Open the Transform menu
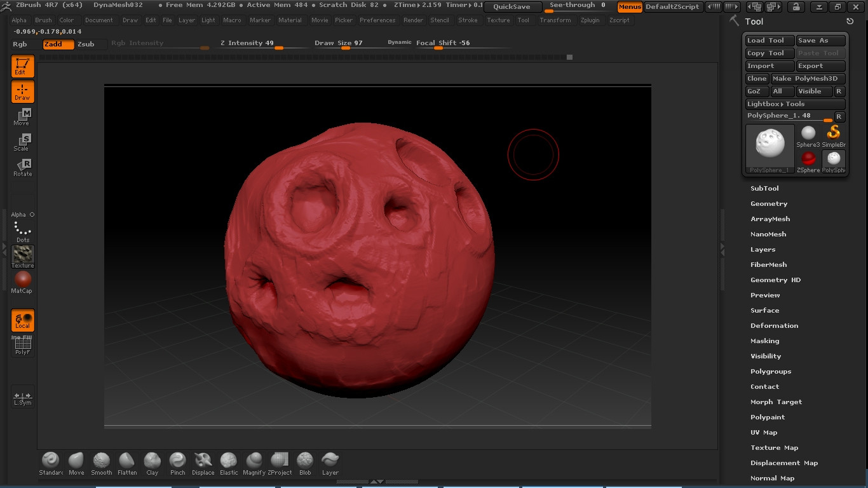 pyautogui.click(x=555, y=20)
